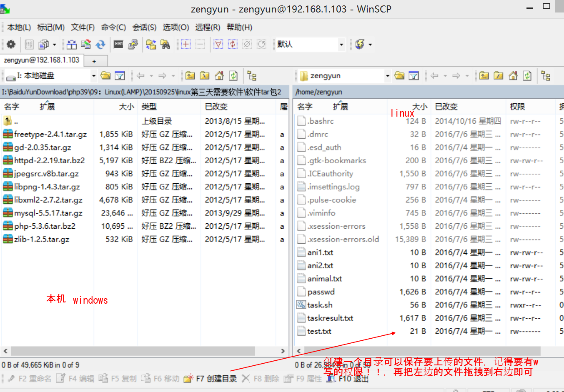Open Preferences via the gear icon
Screen dimensions: 564x392
pyautogui.click(x=11, y=44)
